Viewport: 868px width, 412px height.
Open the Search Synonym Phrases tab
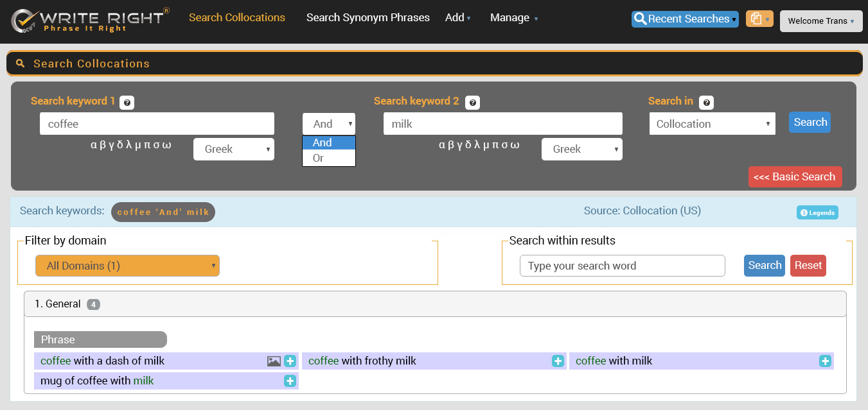pyautogui.click(x=368, y=17)
